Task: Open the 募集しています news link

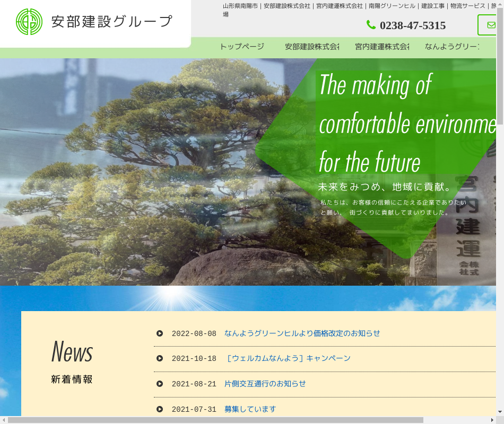Action: coord(250,409)
